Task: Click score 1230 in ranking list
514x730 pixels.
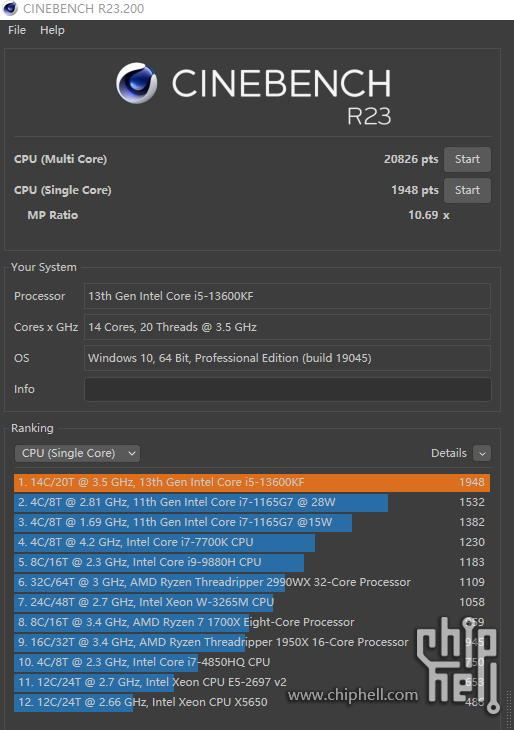Action: tap(472, 542)
